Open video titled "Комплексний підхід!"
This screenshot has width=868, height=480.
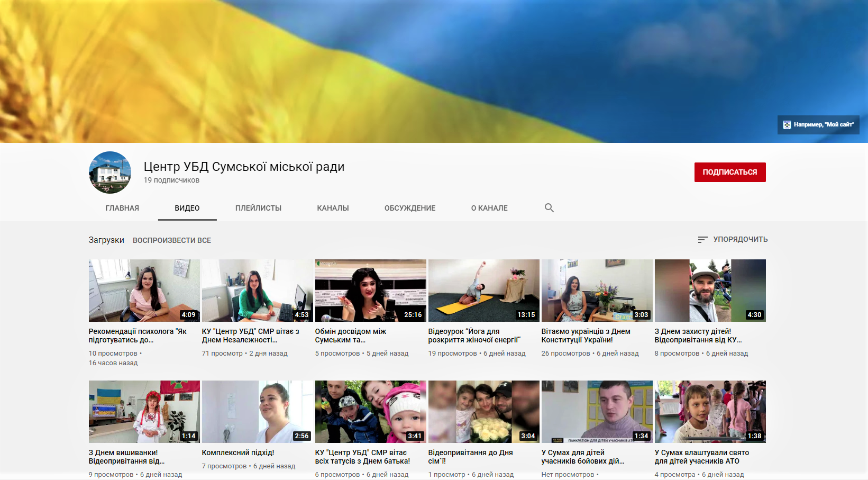pos(238,452)
